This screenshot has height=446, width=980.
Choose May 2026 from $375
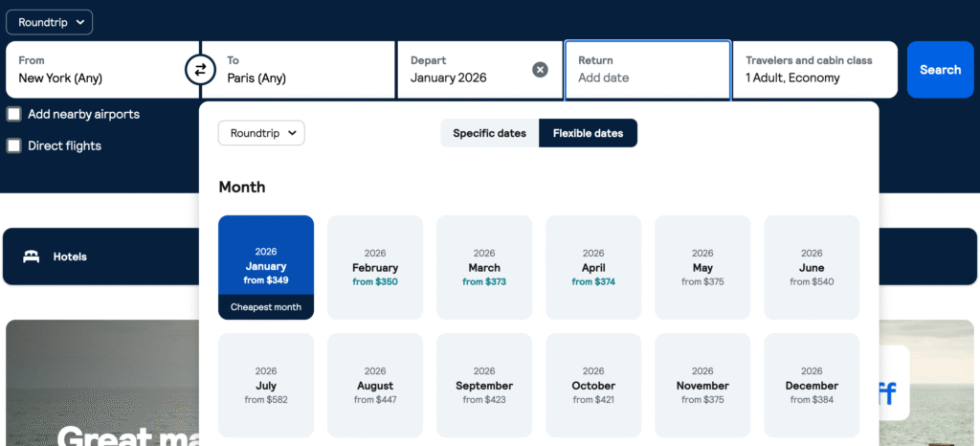click(x=702, y=267)
